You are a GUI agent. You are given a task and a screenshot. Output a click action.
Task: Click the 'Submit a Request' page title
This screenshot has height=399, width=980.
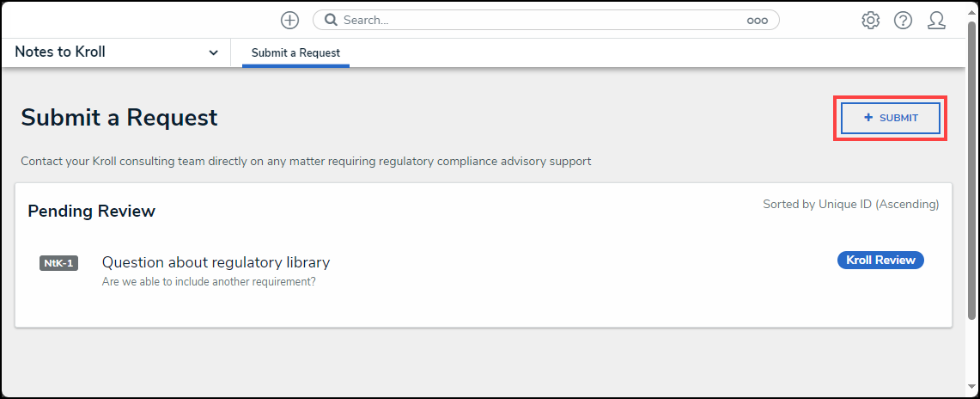point(119,118)
